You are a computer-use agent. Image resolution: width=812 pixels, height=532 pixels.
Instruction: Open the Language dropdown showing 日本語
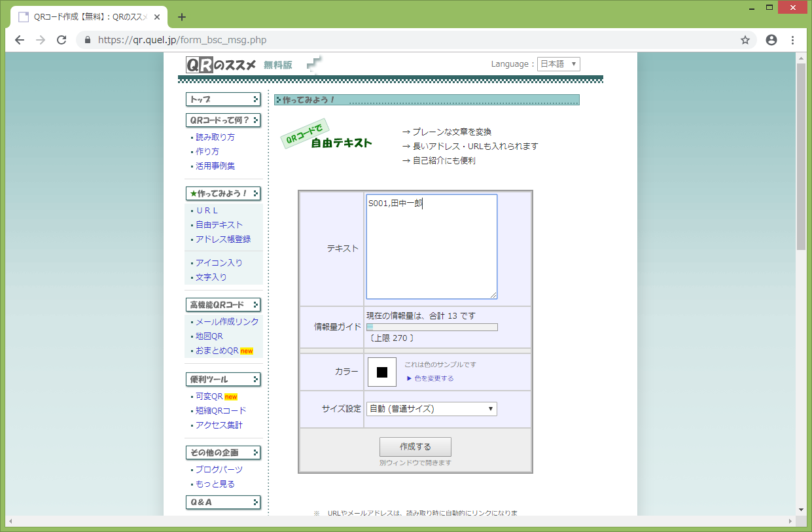tap(558, 64)
